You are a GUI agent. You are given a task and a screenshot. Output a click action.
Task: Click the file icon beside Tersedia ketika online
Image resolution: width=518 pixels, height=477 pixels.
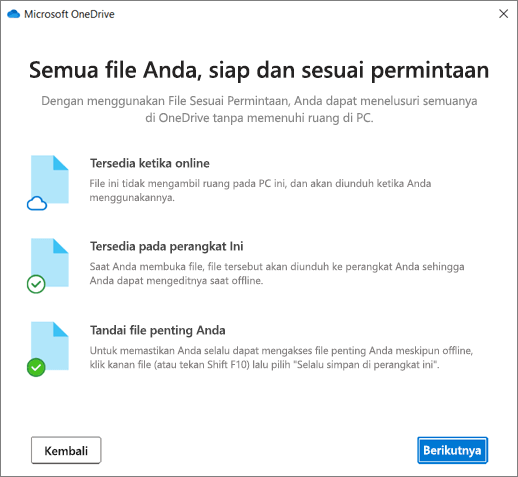(x=50, y=179)
